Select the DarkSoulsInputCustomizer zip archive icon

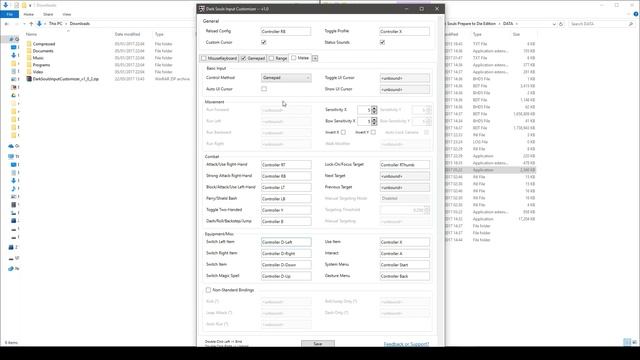29,79
